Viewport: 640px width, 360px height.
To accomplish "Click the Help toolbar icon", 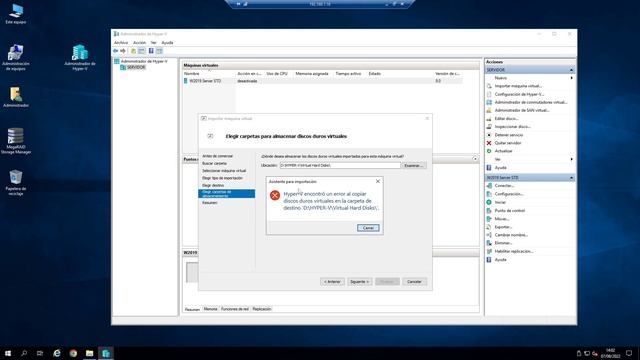I will pos(151,51).
